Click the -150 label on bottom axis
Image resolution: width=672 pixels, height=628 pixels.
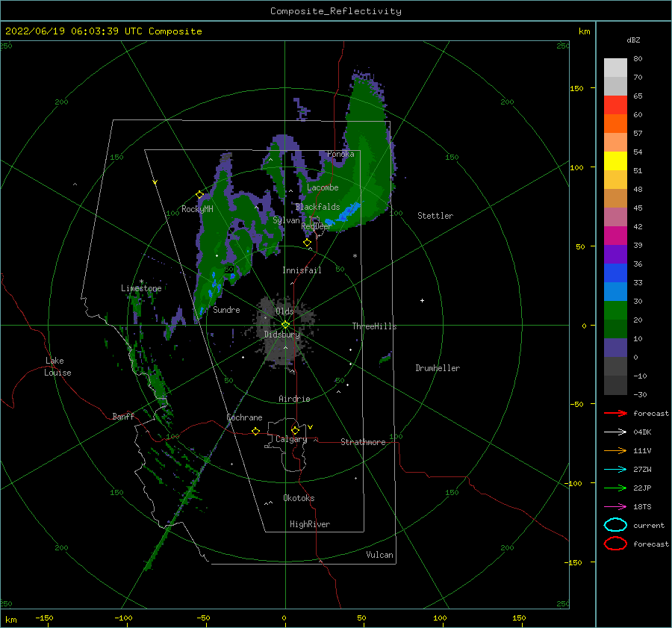point(44,618)
